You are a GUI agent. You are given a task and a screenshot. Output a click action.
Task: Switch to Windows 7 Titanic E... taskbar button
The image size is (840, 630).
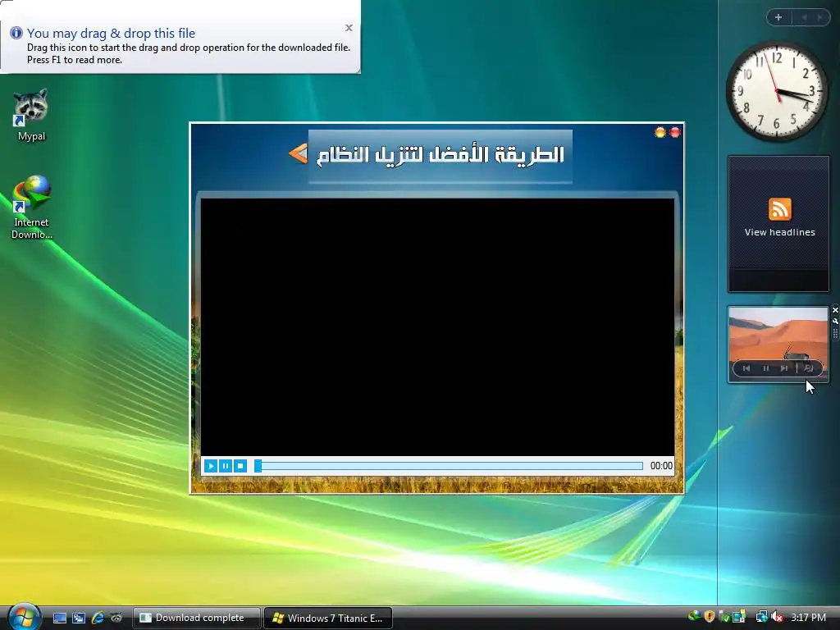(x=328, y=618)
